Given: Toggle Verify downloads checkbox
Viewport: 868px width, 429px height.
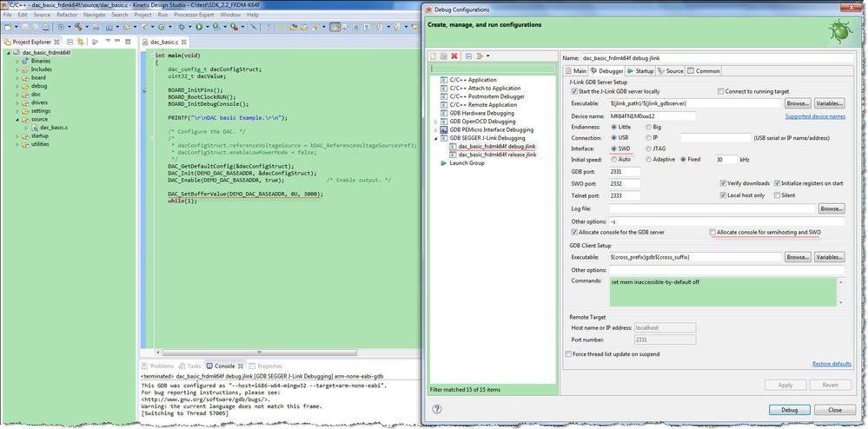Looking at the screenshot, I should coord(723,183).
